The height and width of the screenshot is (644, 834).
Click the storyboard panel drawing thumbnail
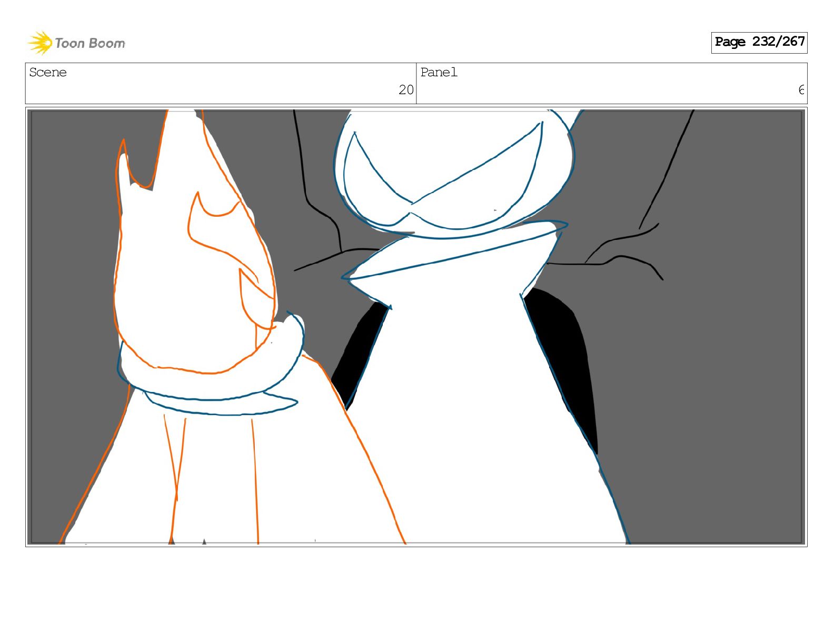coord(416,327)
